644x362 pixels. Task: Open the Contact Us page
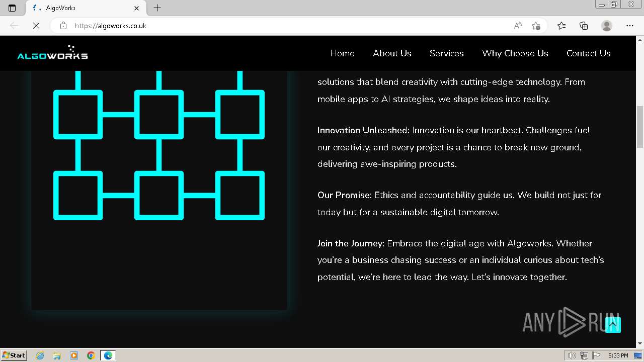(589, 53)
